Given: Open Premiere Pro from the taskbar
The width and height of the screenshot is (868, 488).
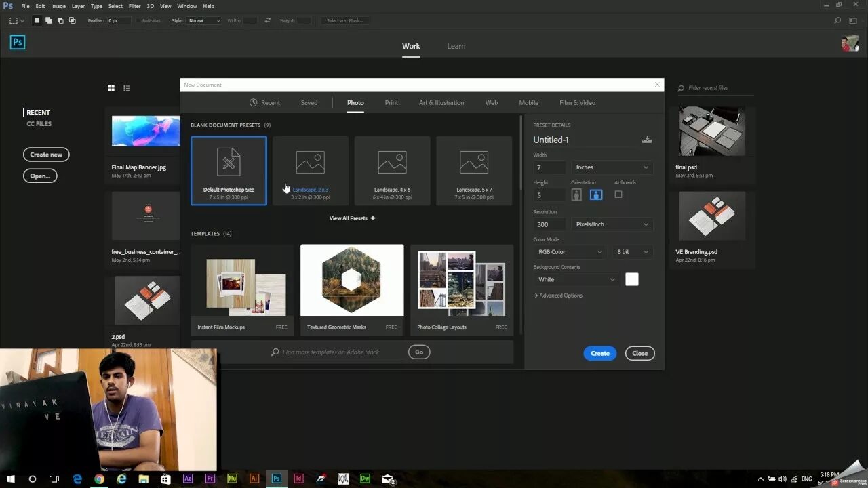Looking at the screenshot, I should click(210, 479).
